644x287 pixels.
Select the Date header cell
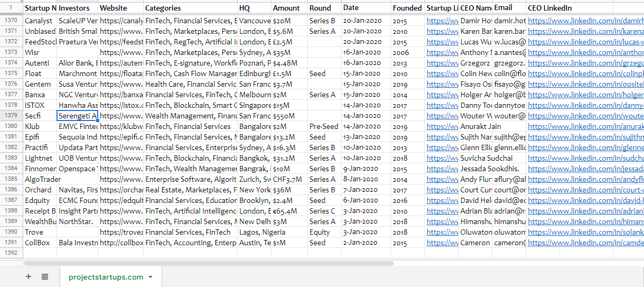pos(366,8)
